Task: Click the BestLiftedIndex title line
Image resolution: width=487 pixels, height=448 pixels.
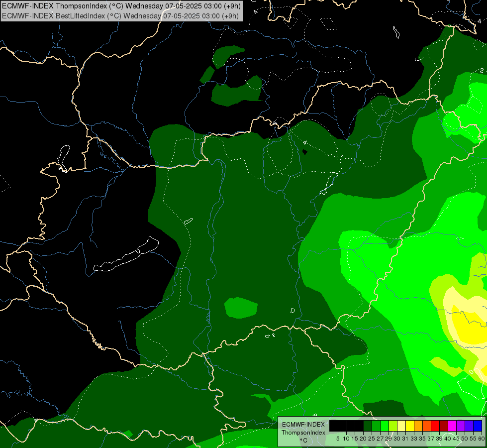Action: tap(120, 16)
